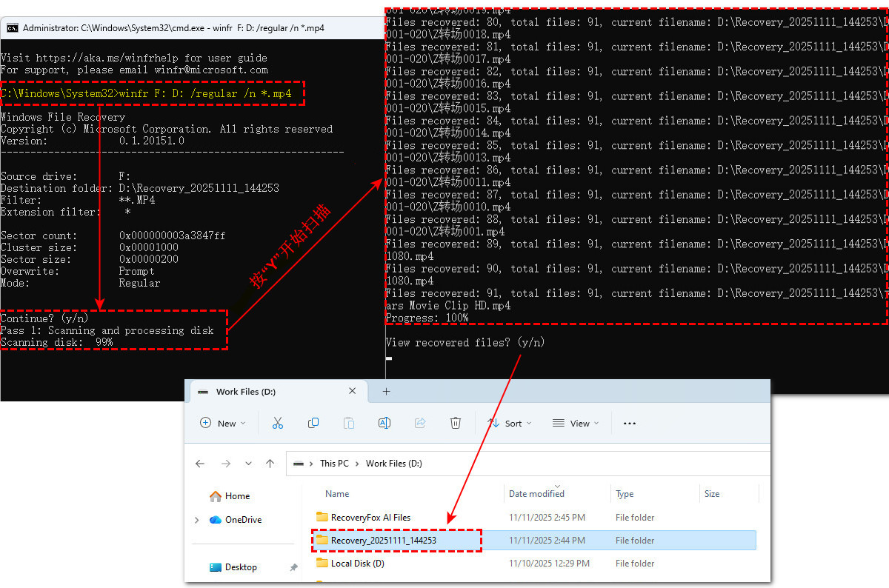Open the View dropdown
889x588 pixels.
point(575,423)
